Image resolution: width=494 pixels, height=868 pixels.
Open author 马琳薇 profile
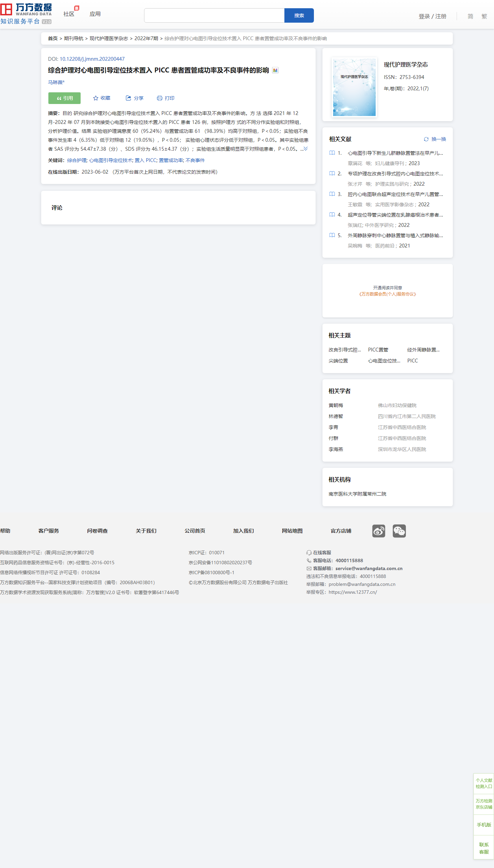[x=56, y=82]
